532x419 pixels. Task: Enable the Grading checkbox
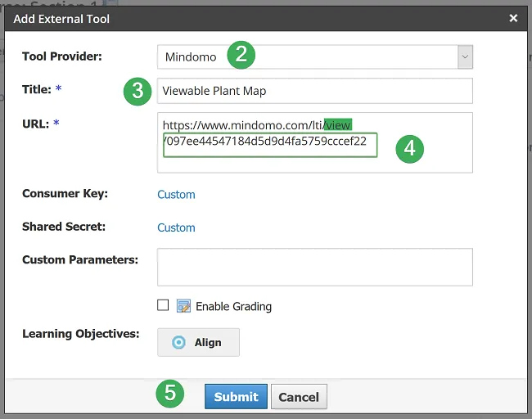click(x=163, y=305)
